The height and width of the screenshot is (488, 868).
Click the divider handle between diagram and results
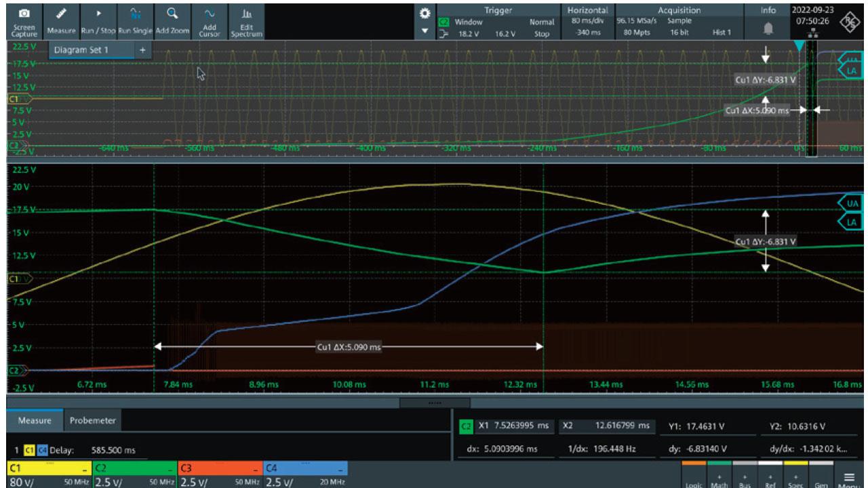434,402
